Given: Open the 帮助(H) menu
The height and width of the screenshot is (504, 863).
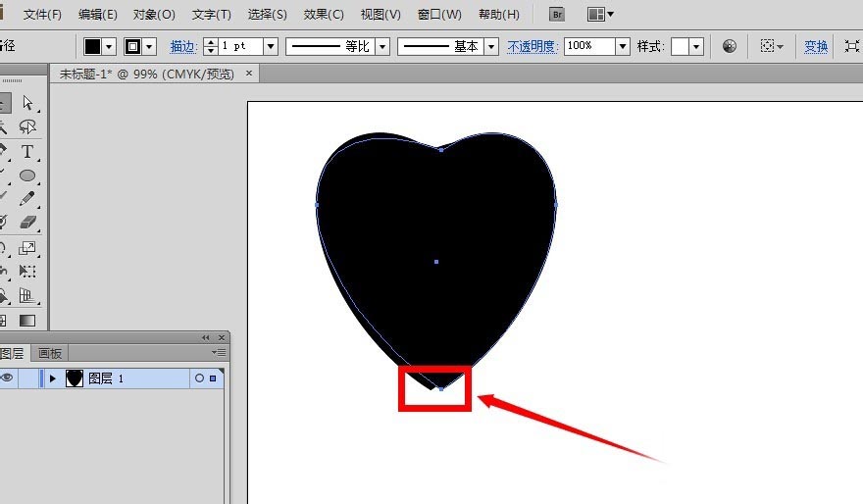Looking at the screenshot, I should [498, 15].
